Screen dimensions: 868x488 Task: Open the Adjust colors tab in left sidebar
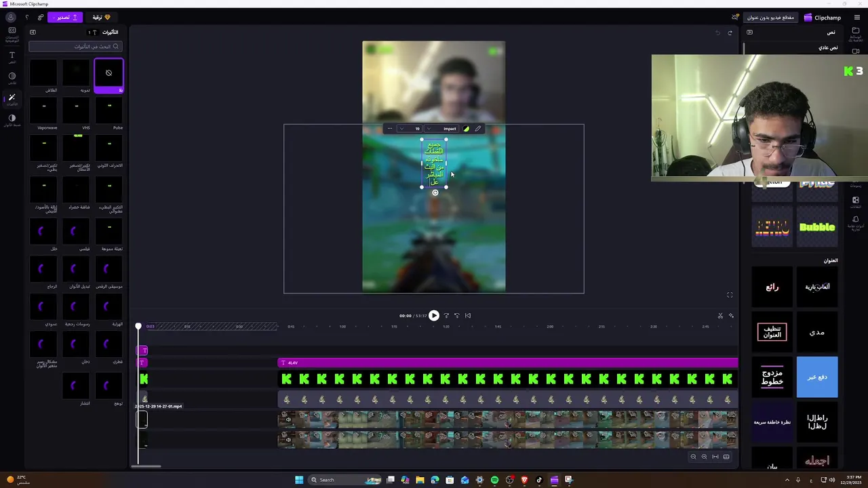point(12,120)
